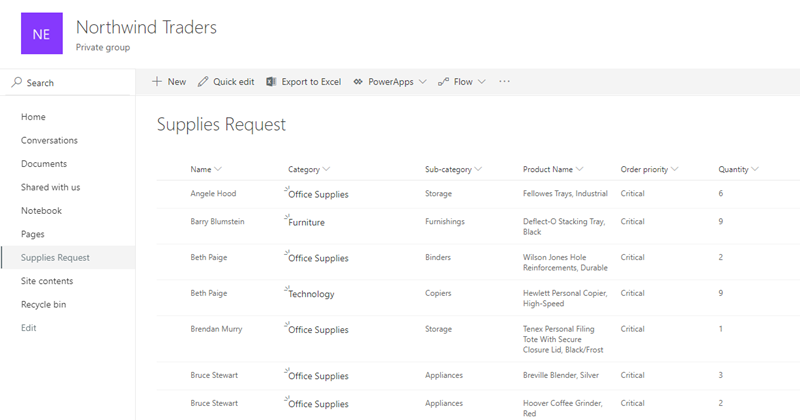This screenshot has height=420, width=800.
Task: Open the more options ellipsis menu
Action: click(x=504, y=81)
